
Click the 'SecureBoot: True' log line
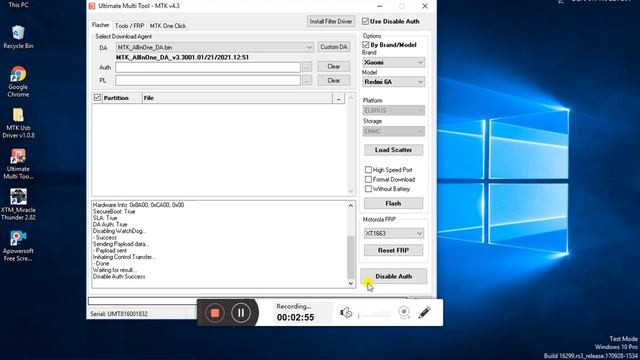114,211
